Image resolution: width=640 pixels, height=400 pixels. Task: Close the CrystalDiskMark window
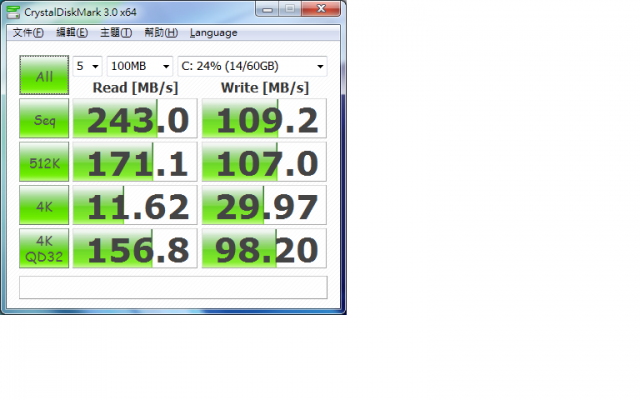tap(321, 9)
